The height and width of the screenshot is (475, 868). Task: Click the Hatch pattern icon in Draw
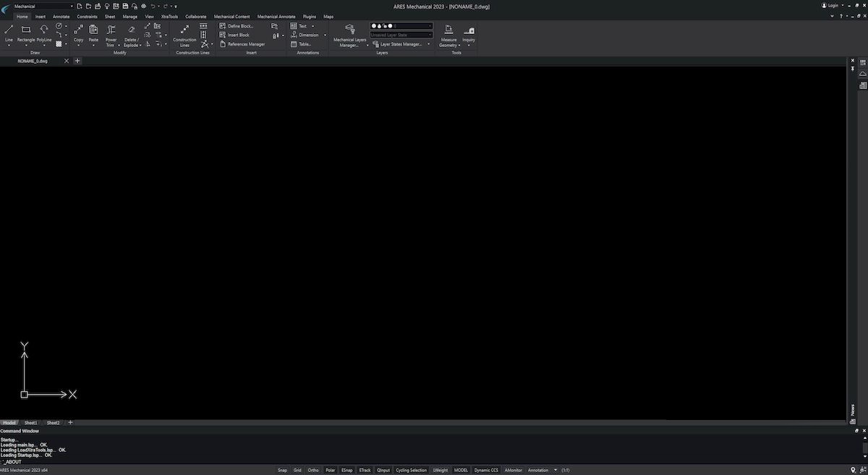[x=59, y=43]
